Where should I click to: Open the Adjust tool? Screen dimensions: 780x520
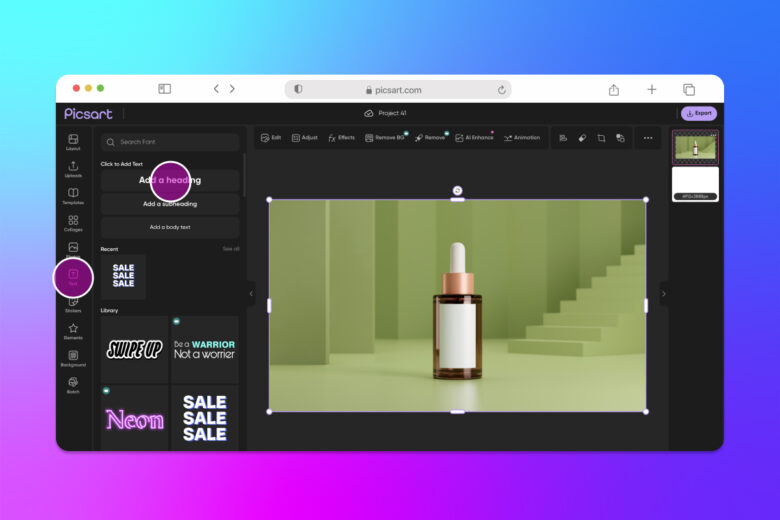304,138
